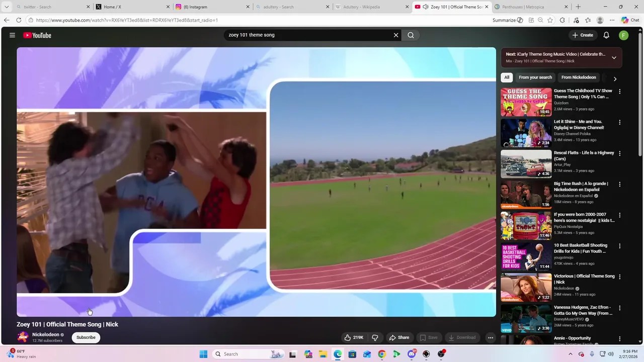The width and height of the screenshot is (644, 362).
Task: Open options for Let it Shine video
Action: (620, 122)
